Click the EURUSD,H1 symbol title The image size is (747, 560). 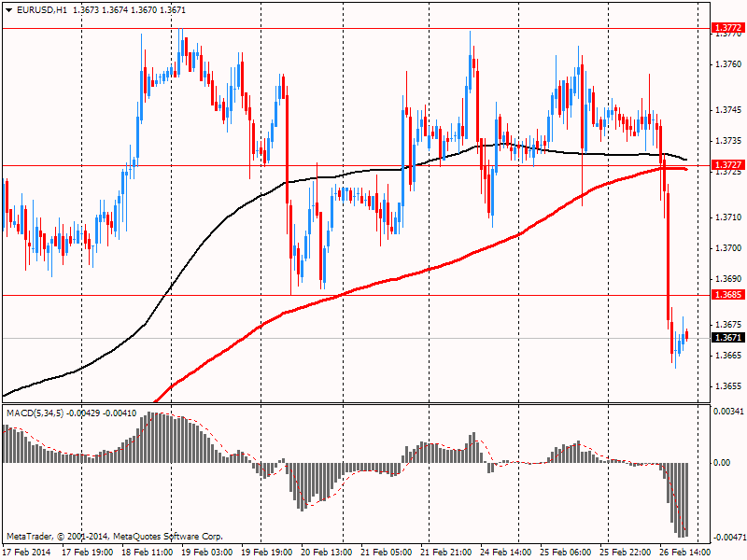(x=42, y=10)
